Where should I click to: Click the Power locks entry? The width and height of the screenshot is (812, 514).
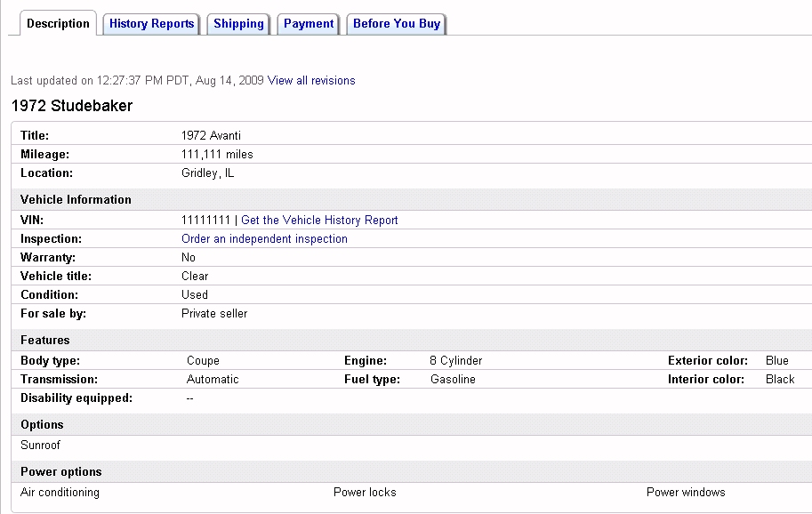(x=365, y=493)
